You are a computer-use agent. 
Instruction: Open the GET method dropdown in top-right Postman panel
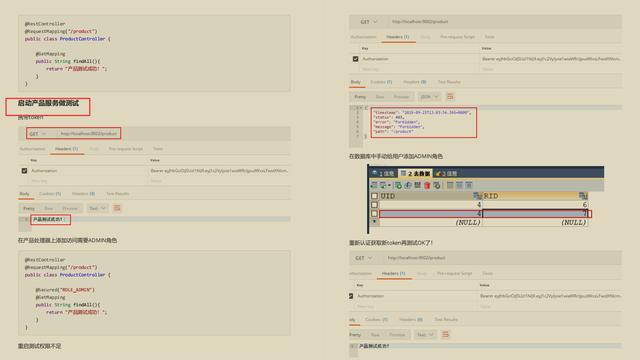[x=369, y=22]
